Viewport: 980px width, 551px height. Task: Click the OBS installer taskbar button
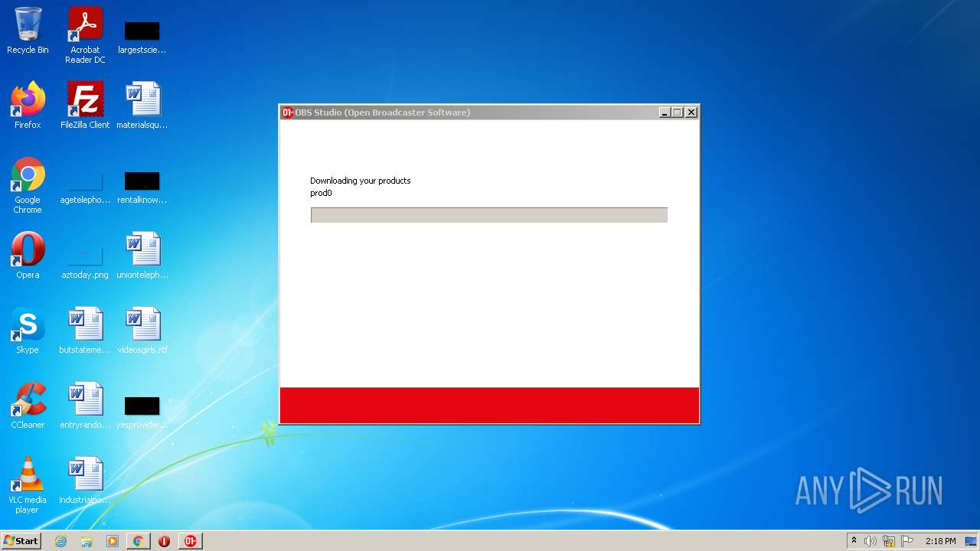pos(190,541)
